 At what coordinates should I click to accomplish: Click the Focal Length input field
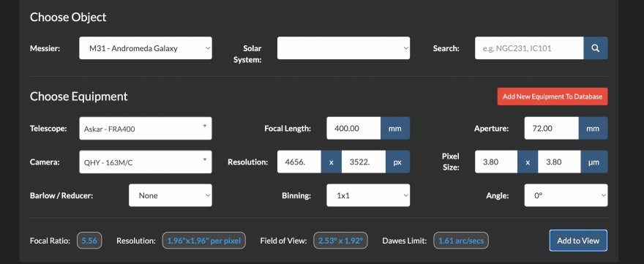[x=353, y=128]
